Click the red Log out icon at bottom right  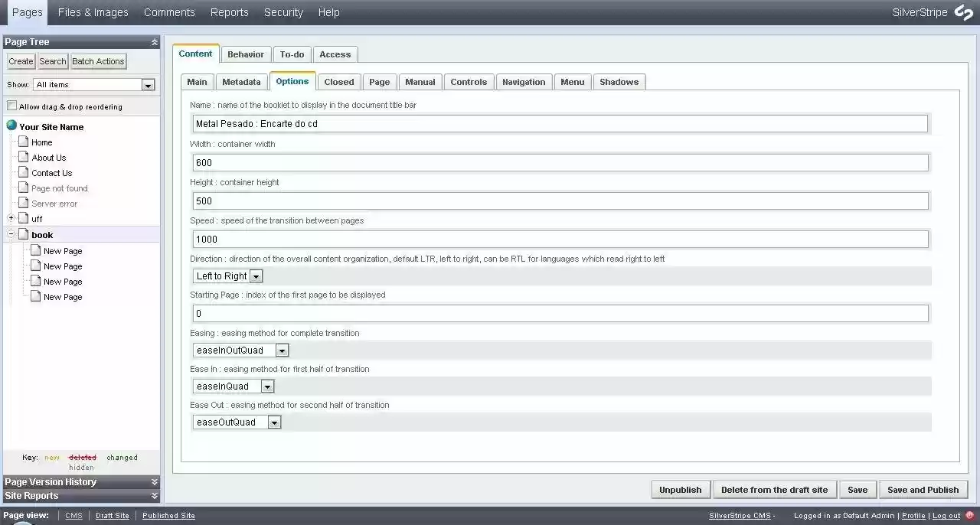tap(968, 516)
